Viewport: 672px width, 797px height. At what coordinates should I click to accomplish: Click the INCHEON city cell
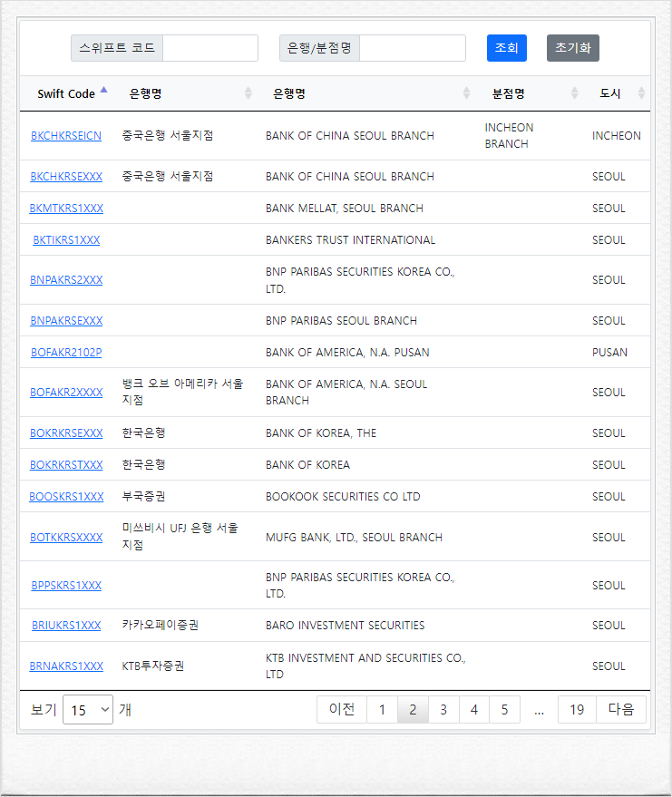click(616, 136)
